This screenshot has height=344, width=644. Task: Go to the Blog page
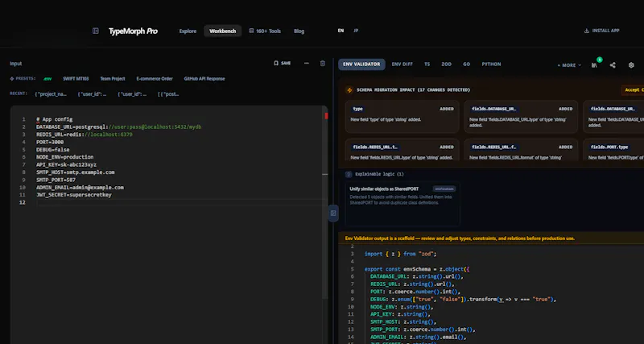299,31
